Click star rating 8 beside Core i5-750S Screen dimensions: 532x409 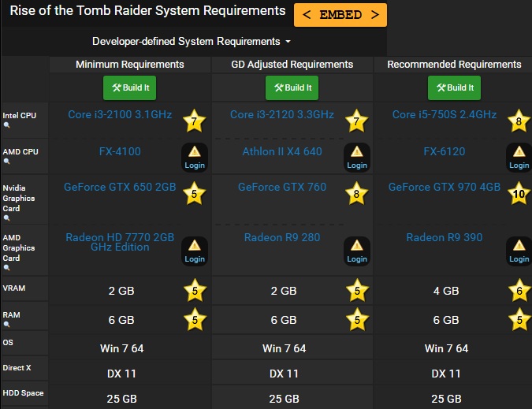pyautogui.click(x=519, y=121)
